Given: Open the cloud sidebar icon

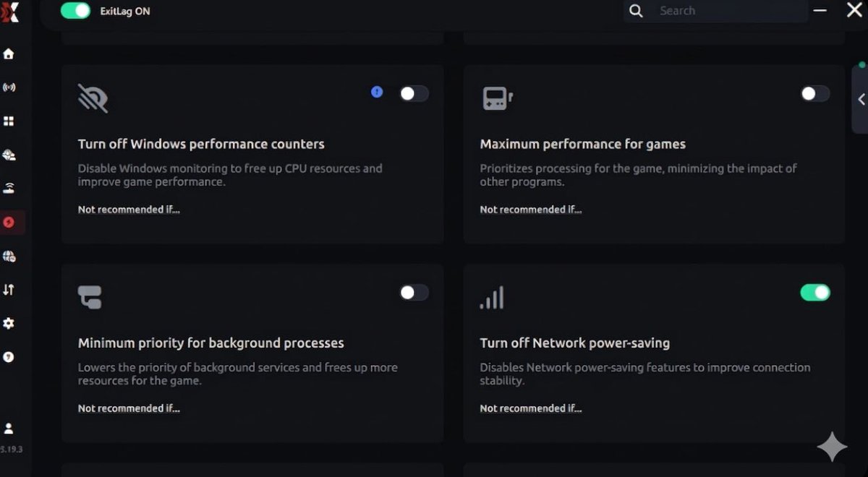Looking at the screenshot, I should pyautogui.click(x=9, y=155).
